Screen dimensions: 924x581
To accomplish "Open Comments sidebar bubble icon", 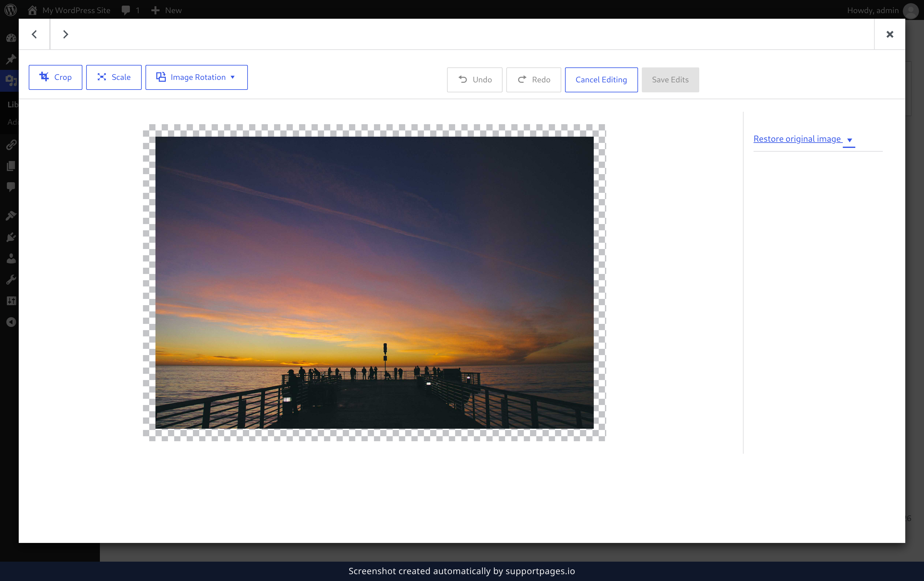I will pyautogui.click(x=11, y=187).
